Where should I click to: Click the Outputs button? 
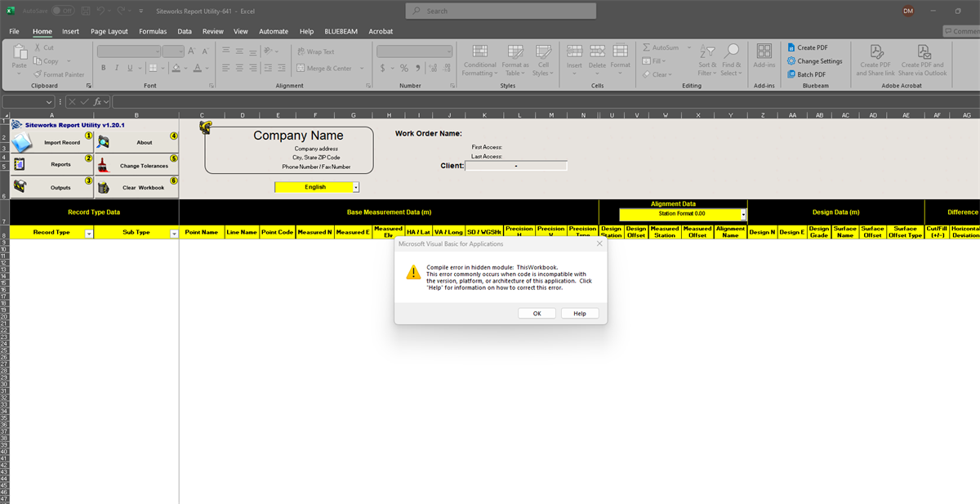(x=52, y=187)
